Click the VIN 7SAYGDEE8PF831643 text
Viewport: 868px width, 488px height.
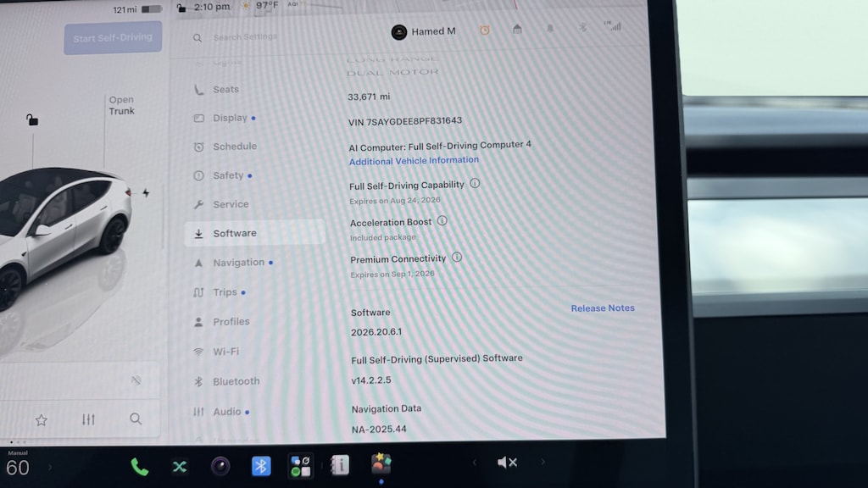(x=405, y=121)
